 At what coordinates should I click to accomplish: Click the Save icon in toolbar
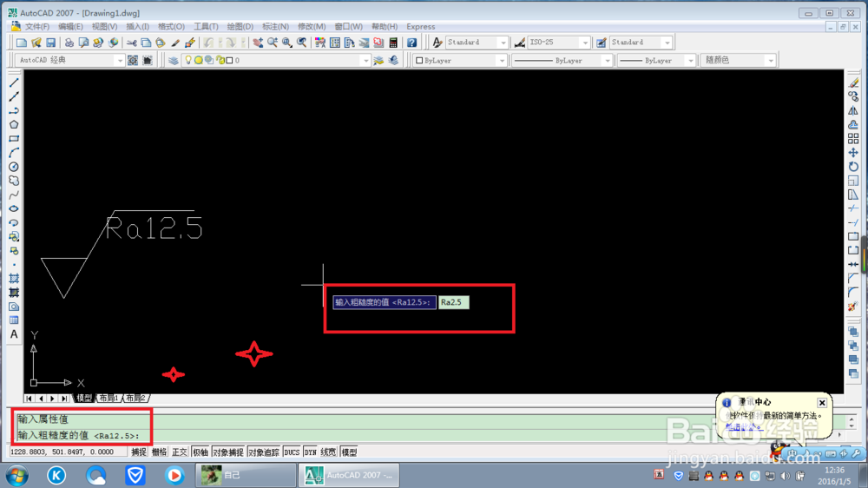[x=50, y=43]
